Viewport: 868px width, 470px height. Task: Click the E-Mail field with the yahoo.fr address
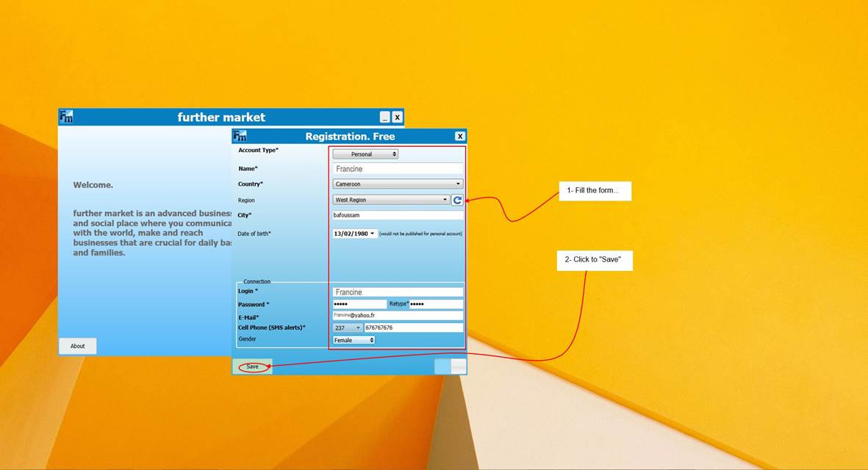point(398,315)
